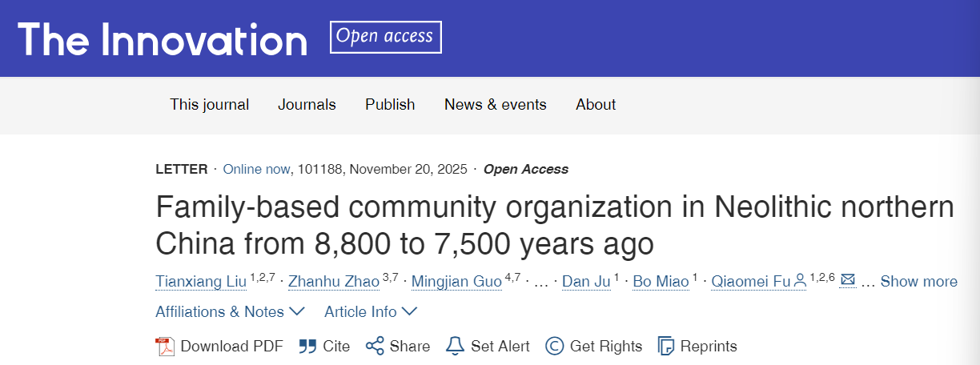Show more authors in the list
This screenshot has height=365, width=980.
pos(918,281)
